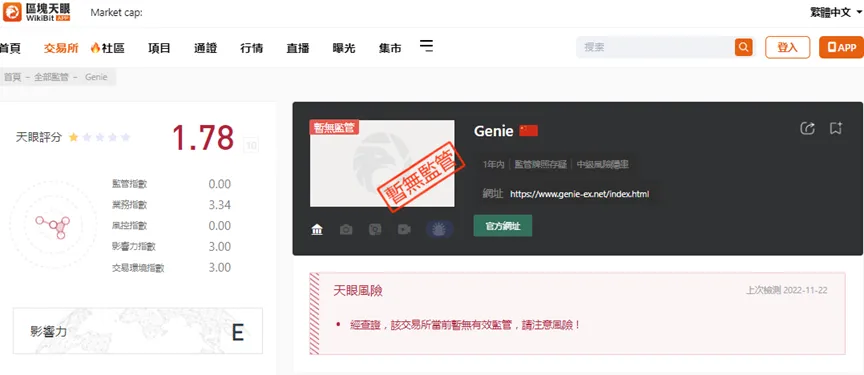Click the round blue badge icon
The height and width of the screenshot is (375, 864).
click(439, 230)
